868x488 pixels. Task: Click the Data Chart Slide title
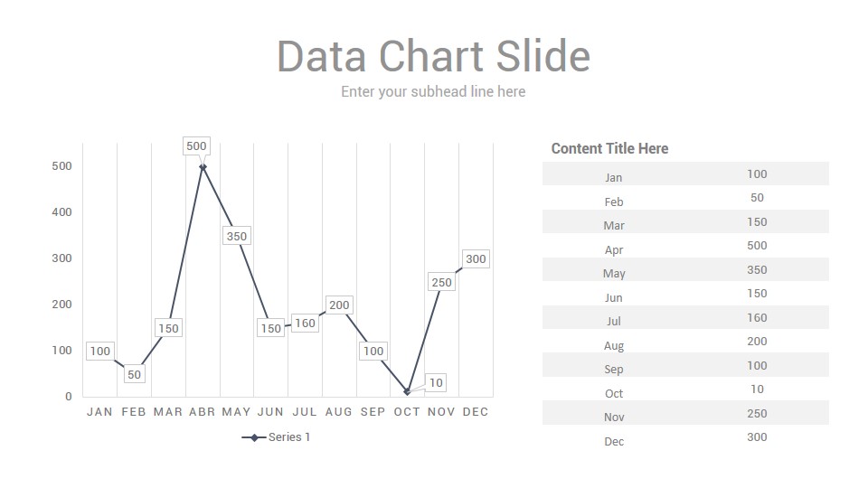433,56
